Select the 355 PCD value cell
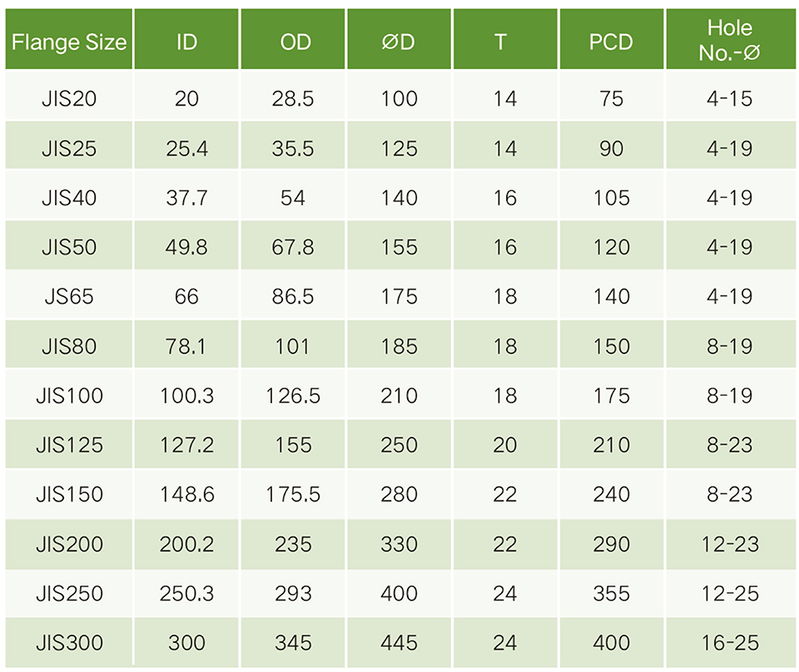This screenshot has height=672, width=799. point(611,593)
